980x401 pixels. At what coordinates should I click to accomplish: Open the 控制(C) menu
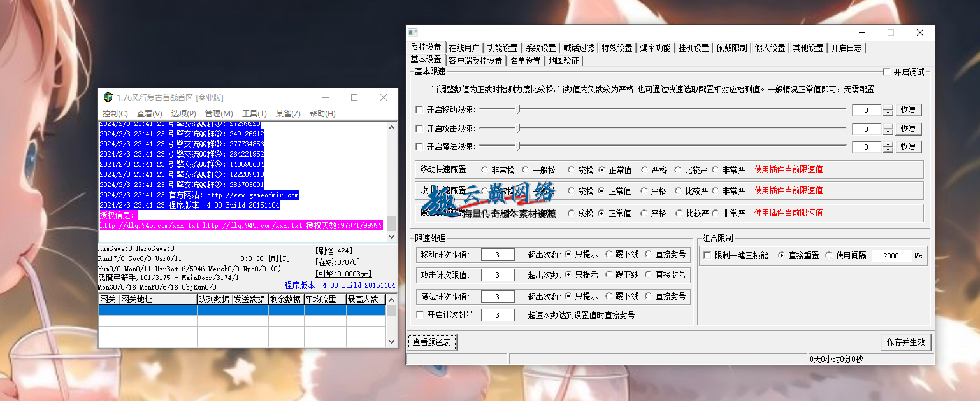pos(115,114)
